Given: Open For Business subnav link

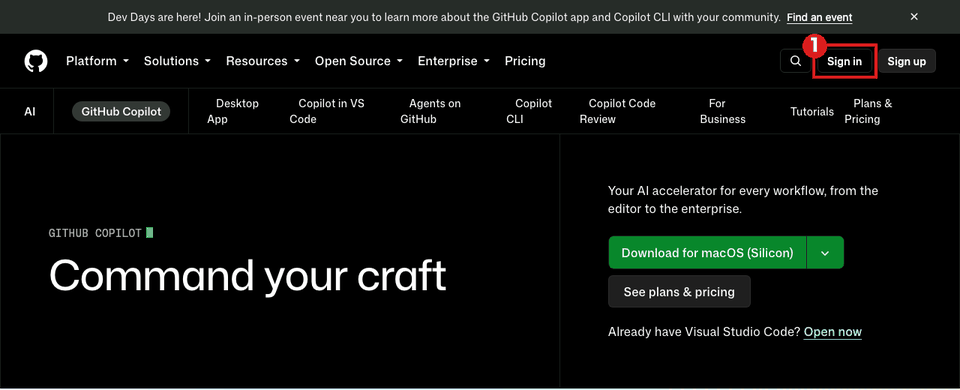Looking at the screenshot, I should [723, 111].
